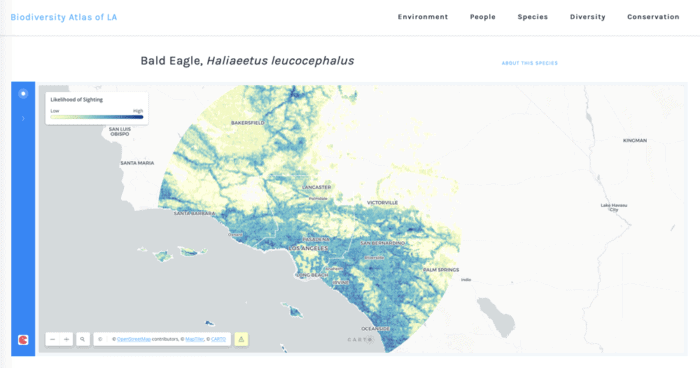Image resolution: width=700 pixels, height=368 pixels.
Task: Click the San Luis Obispo map label
Action: pos(120,131)
